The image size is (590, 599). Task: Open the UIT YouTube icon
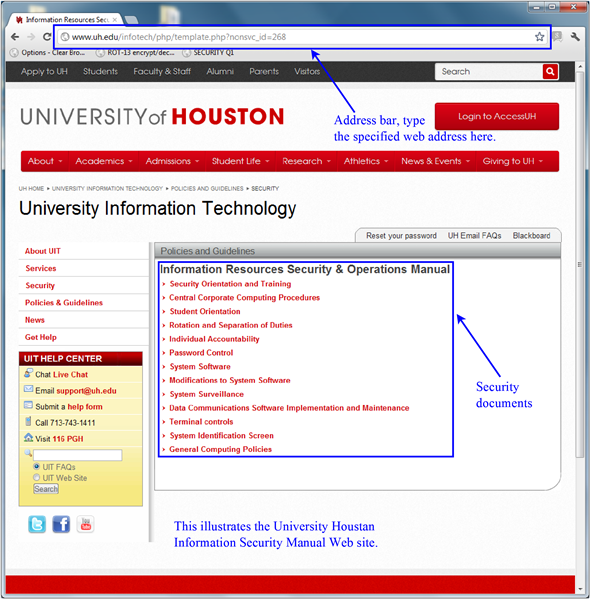point(85,524)
